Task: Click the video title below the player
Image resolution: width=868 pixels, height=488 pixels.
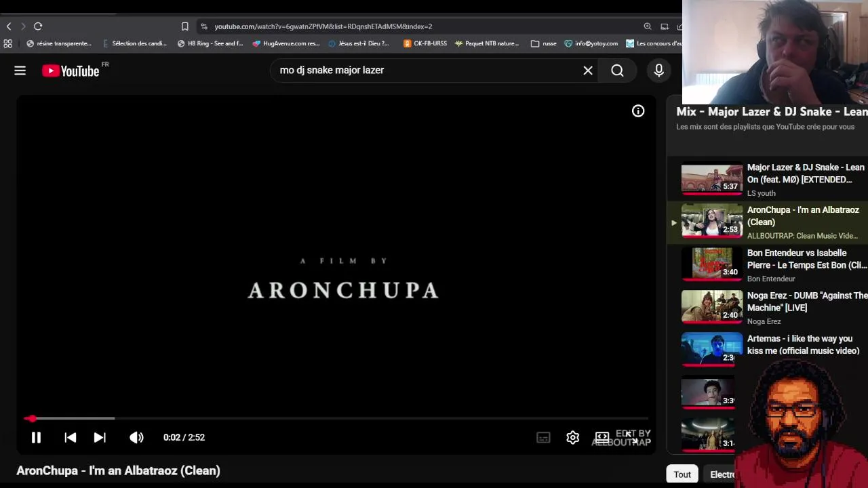Action: (x=119, y=470)
